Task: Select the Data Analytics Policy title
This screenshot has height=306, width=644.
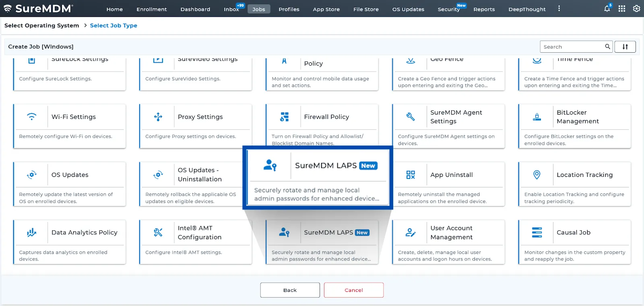Action: tap(85, 232)
